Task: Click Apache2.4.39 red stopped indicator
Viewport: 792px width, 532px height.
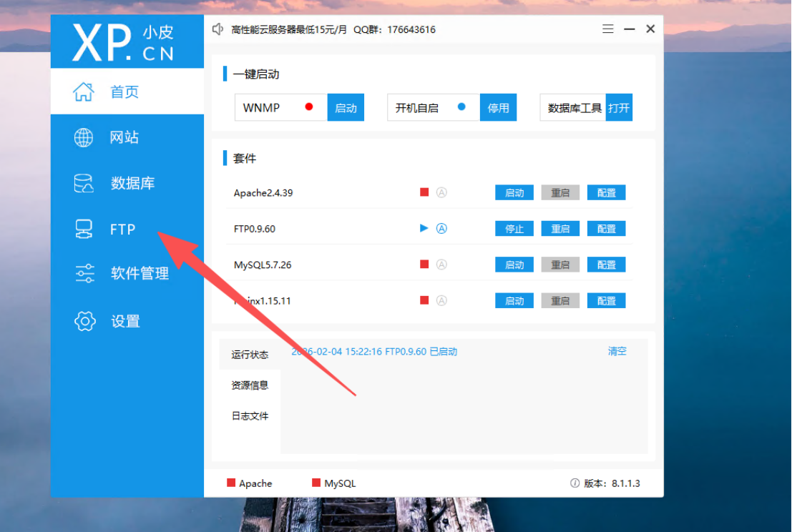Action: pos(424,192)
